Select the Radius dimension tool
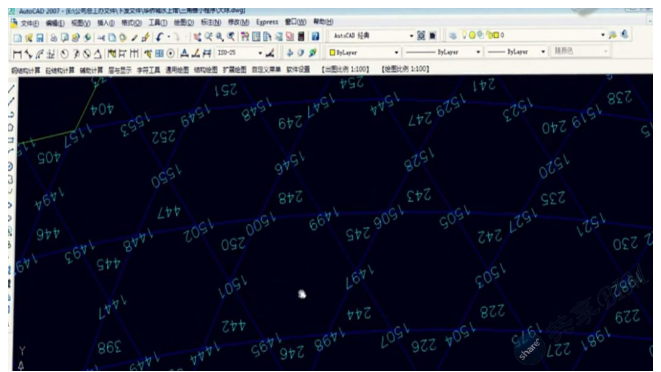This screenshot has width=661, height=372. pos(64,54)
